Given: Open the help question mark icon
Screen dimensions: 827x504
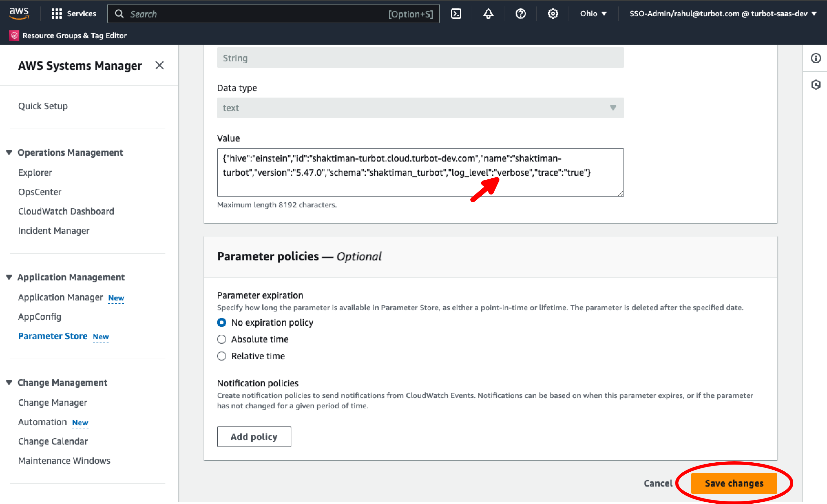Looking at the screenshot, I should (x=520, y=14).
